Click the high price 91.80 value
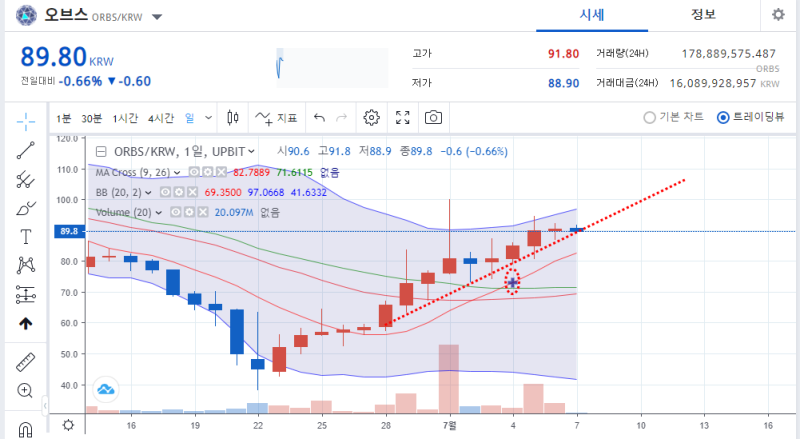 point(563,54)
